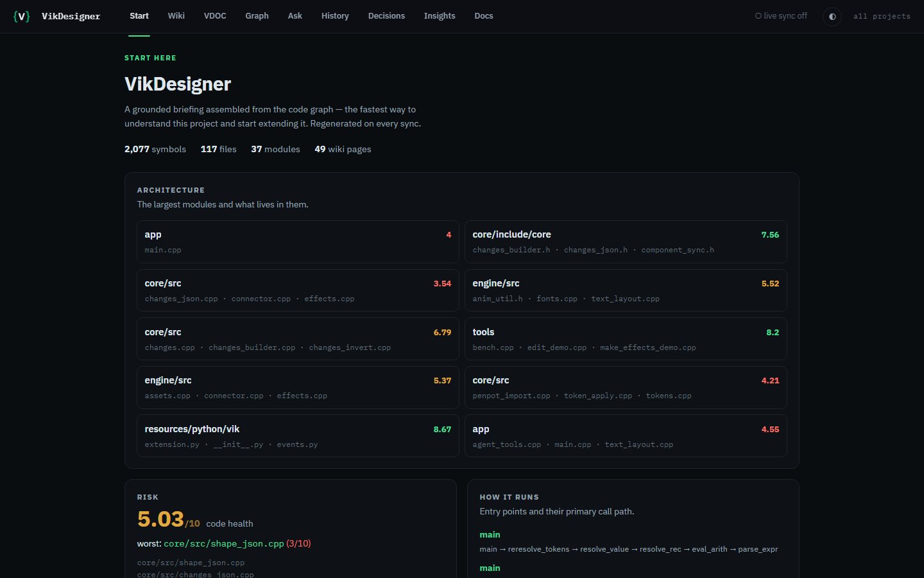Click the VikDesigner brand name in header
The width and height of the screenshot is (924, 578).
tap(71, 16)
